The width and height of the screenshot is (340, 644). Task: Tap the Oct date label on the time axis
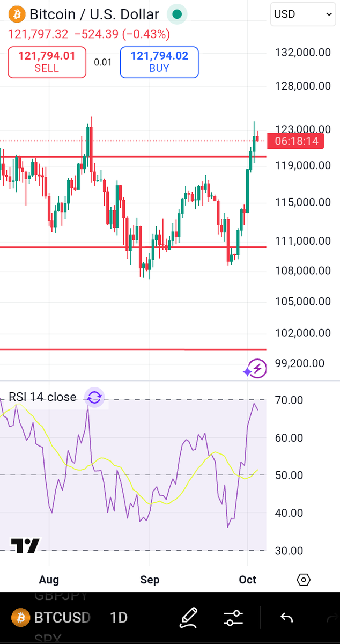pos(248,580)
